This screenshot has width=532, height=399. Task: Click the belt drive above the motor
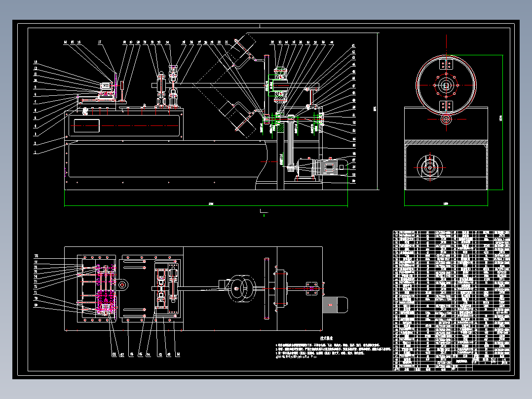pyautogui.click(x=291, y=143)
